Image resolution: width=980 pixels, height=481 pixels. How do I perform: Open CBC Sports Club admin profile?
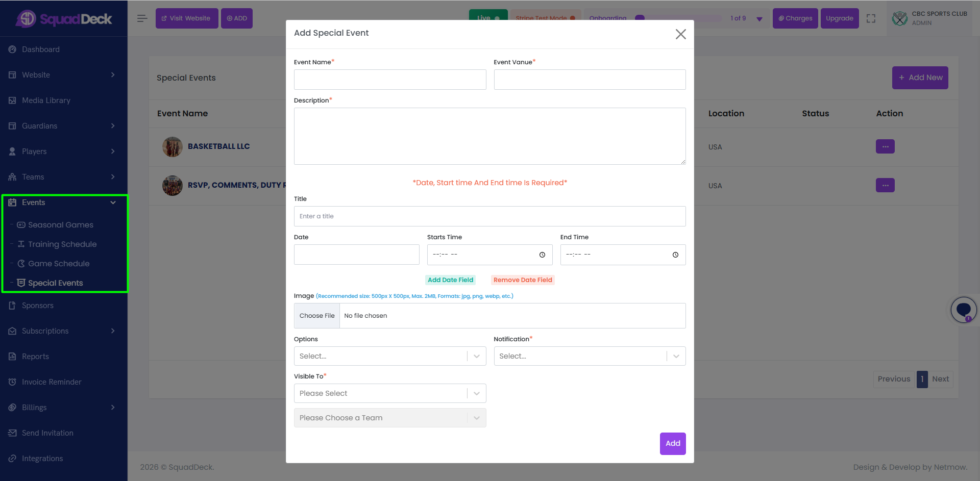tap(929, 18)
